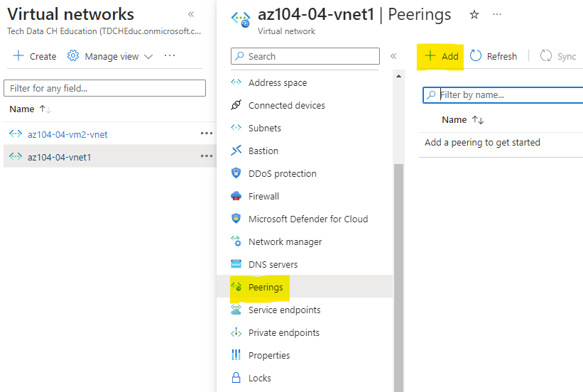This screenshot has height=392, width=583.
Task: Click the Private endpoints icon
Action: (x=236, y=332)
